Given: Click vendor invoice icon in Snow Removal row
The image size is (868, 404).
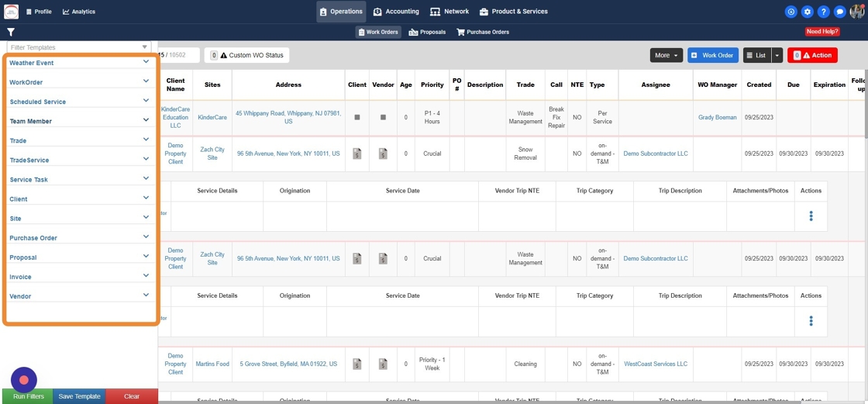Looking at the screenshot, I should (383, 154).
